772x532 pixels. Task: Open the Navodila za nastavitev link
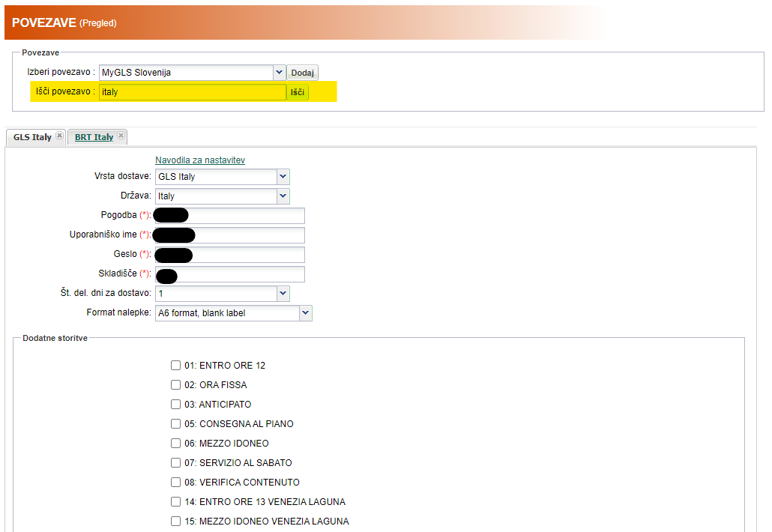(x=200, y=160)
